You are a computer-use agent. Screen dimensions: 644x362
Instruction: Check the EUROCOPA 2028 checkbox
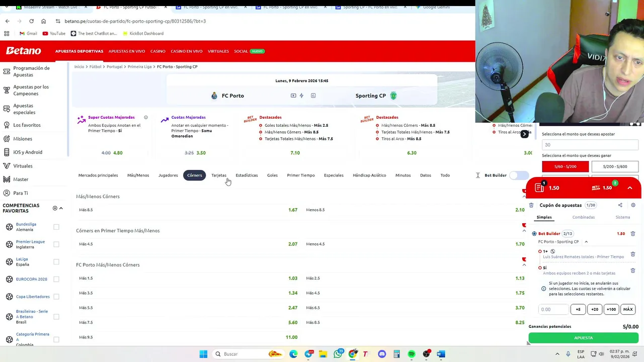[x=56, y=279]
